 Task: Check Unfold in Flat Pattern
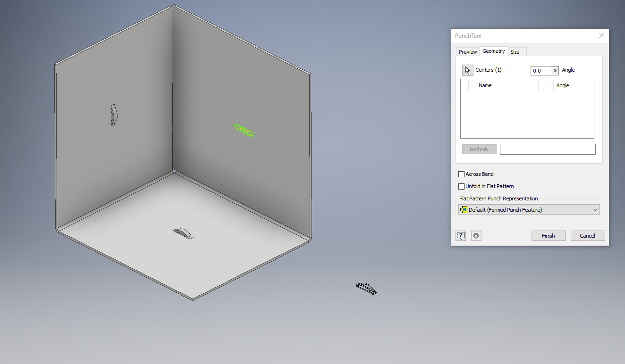pos(461,186)
